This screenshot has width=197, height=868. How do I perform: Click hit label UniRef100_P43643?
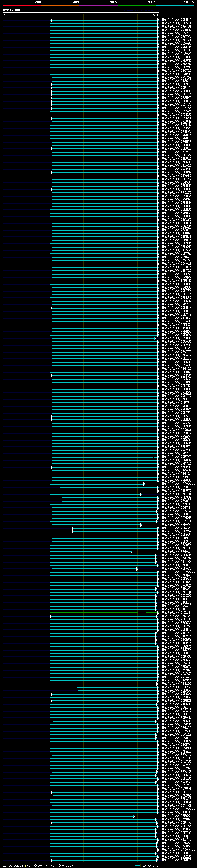click(177, 81)
